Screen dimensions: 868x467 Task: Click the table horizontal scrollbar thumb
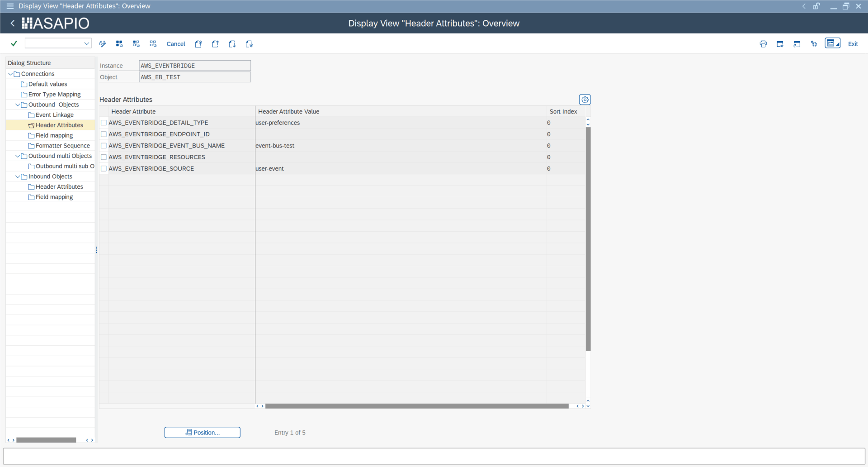tap(417, 406)
